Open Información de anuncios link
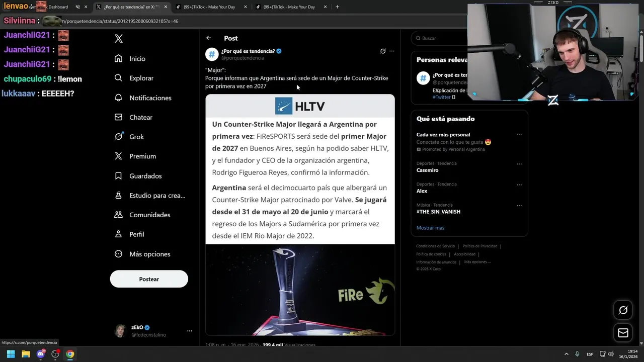644x362 pixels. [x=436, y=262]
